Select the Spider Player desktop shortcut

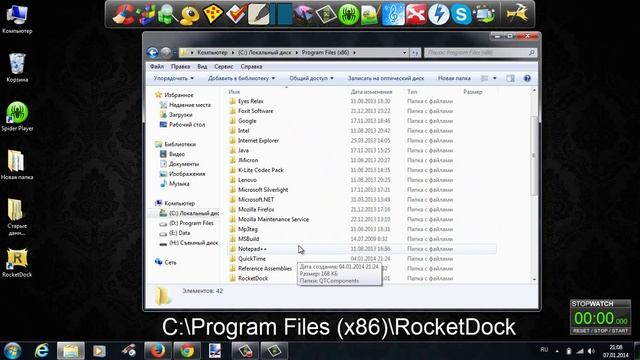17,116
